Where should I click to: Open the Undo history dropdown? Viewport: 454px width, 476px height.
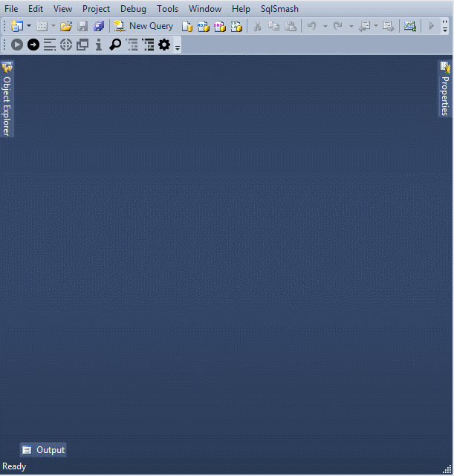[325, 27]
